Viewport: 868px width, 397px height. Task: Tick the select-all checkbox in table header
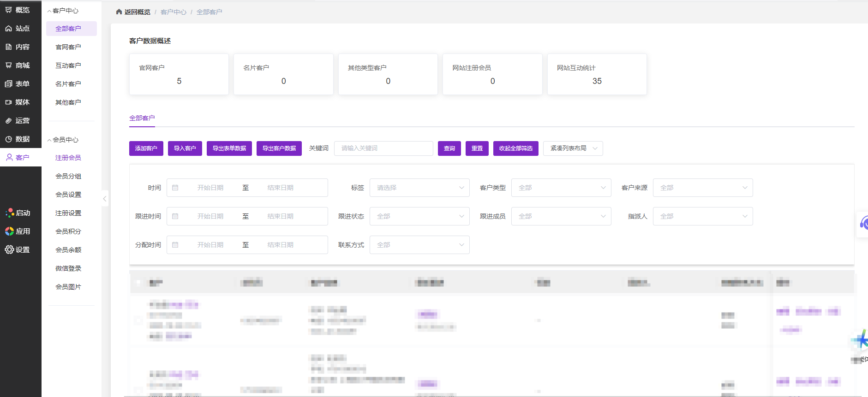pos(138,283)
